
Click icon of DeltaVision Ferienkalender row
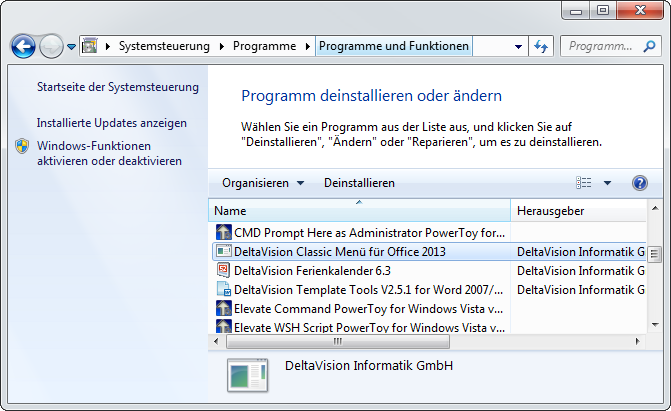(x=224, y=270)
